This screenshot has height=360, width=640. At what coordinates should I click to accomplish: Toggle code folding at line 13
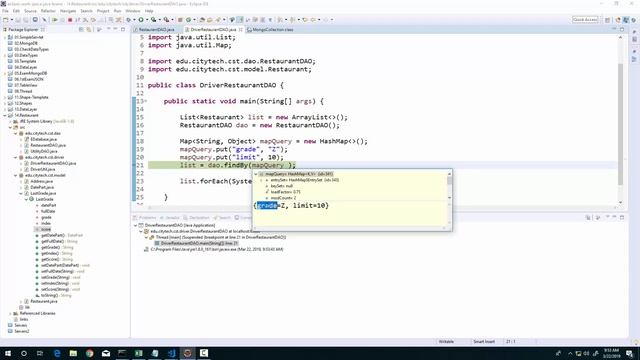146,101
